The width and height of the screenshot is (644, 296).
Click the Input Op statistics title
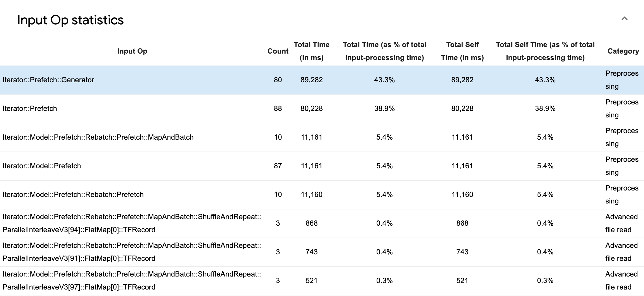coord(71,20)
